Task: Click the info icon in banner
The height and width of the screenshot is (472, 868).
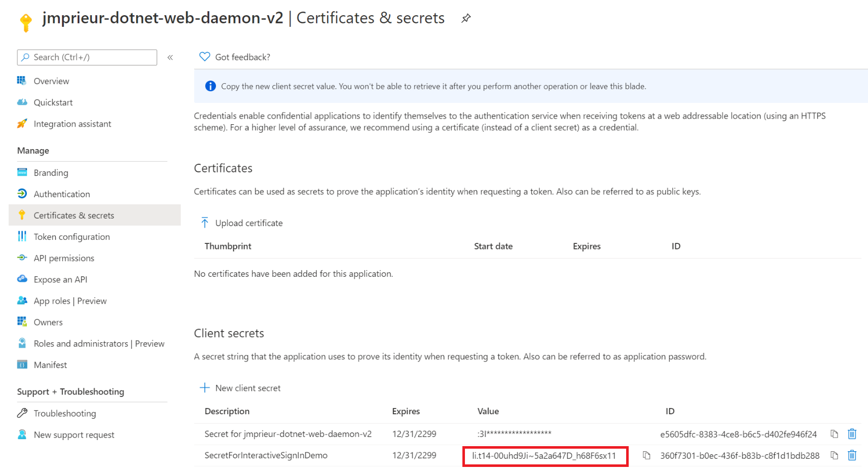Action: coord(210,86)
